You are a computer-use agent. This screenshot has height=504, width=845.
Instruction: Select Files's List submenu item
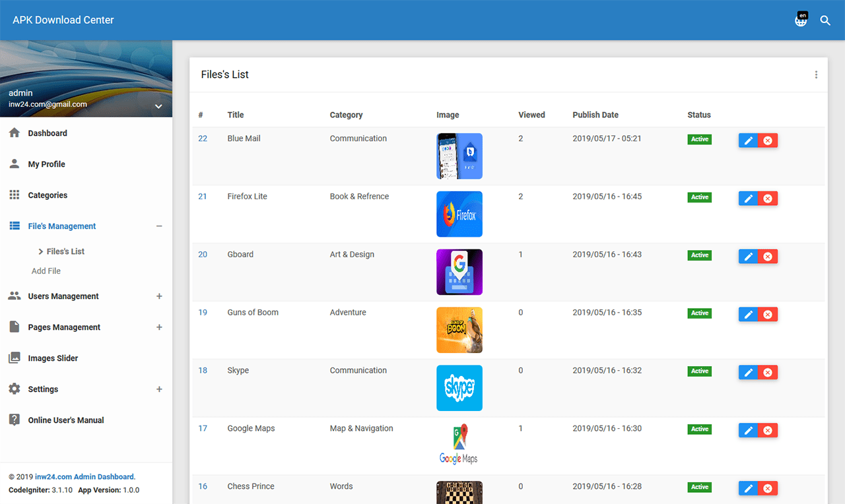[x=65, y=251]
